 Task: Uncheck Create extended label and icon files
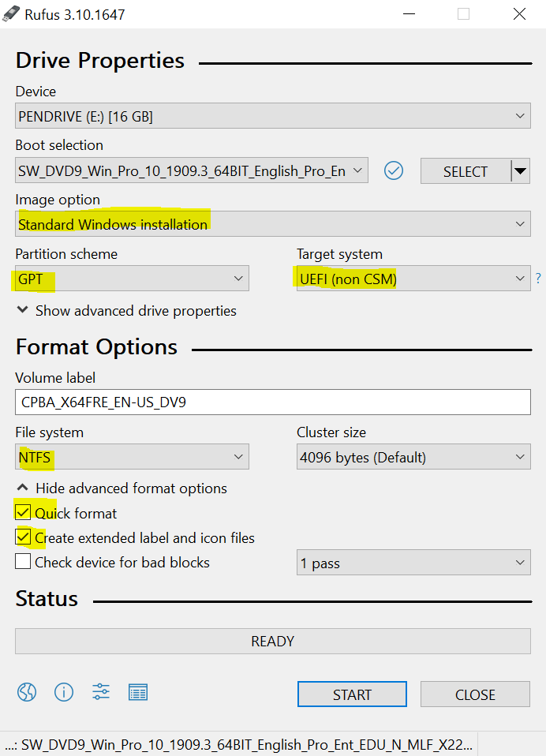pos(24,538)
